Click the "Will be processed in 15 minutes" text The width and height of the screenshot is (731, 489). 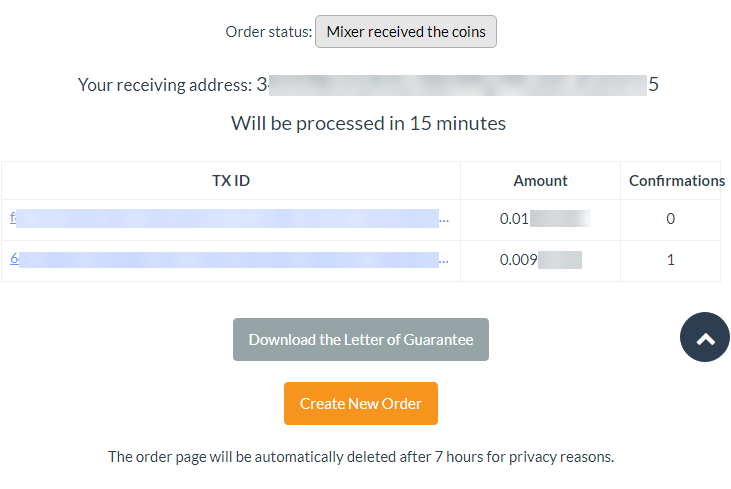click(368, 124)
